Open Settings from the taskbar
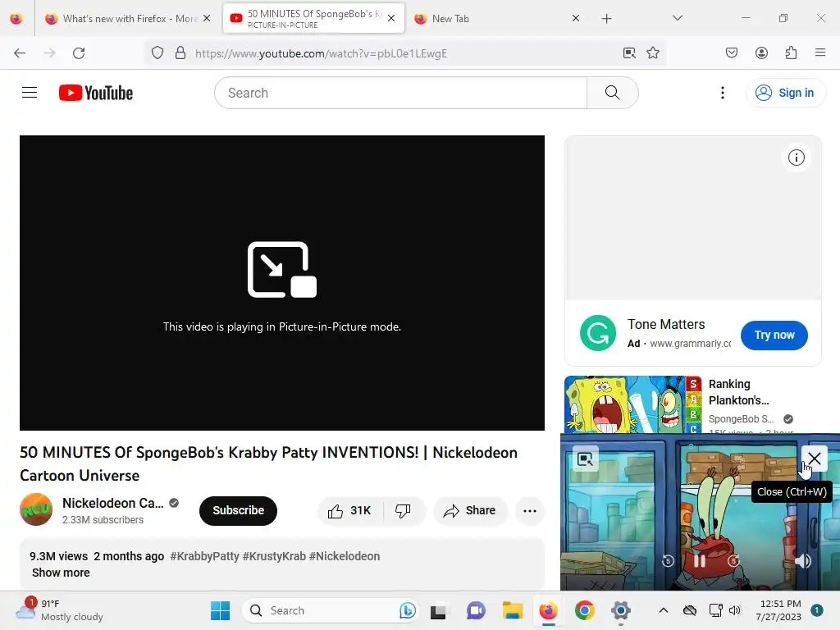The image size is (840, 630). [x=620, y=610]
